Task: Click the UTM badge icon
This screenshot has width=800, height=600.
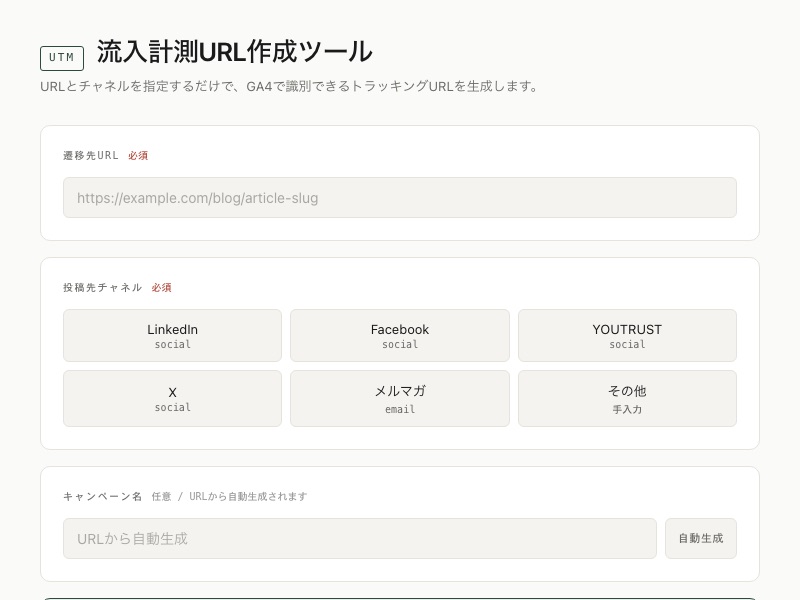Action: coord(62,58)
